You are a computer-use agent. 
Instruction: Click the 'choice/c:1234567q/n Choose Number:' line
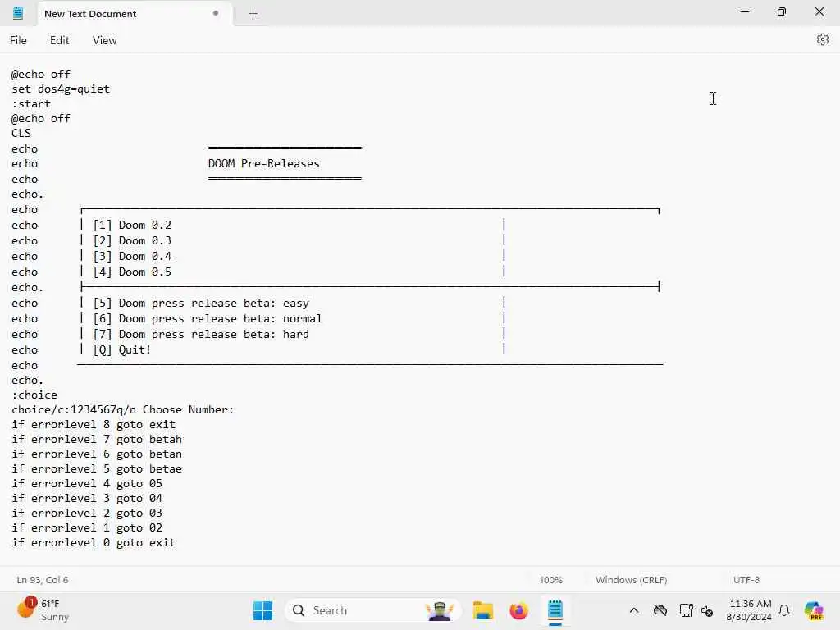tap(123, 410)
